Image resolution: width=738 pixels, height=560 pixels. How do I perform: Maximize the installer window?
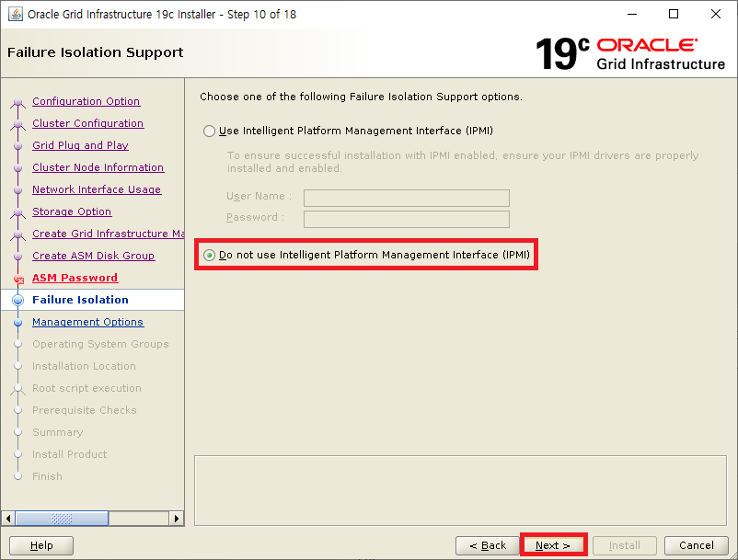click(x=674, y=14)
